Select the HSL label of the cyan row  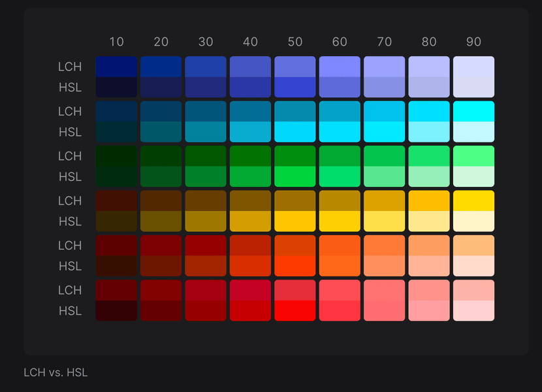point(70,132)
